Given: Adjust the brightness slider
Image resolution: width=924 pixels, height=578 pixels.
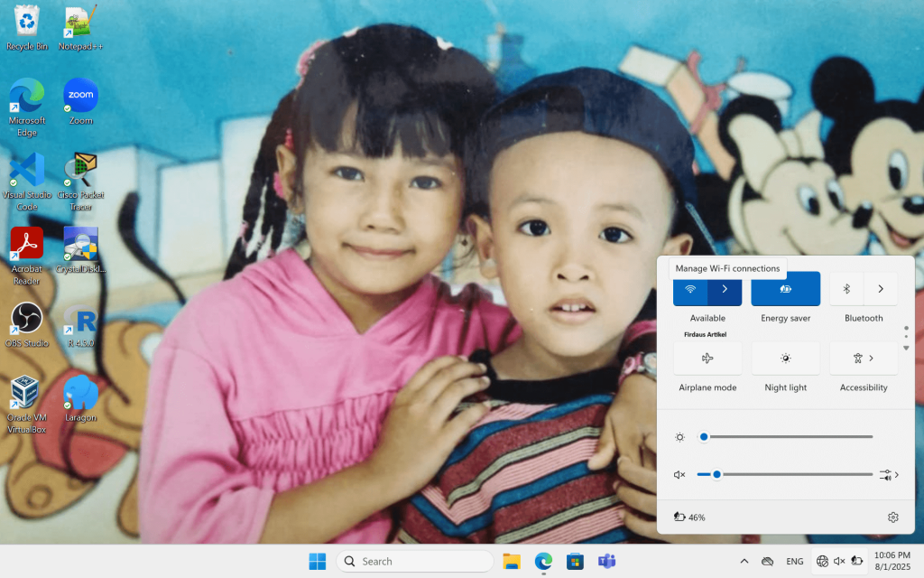Looking at the screenshot, I should pos(704,436).
